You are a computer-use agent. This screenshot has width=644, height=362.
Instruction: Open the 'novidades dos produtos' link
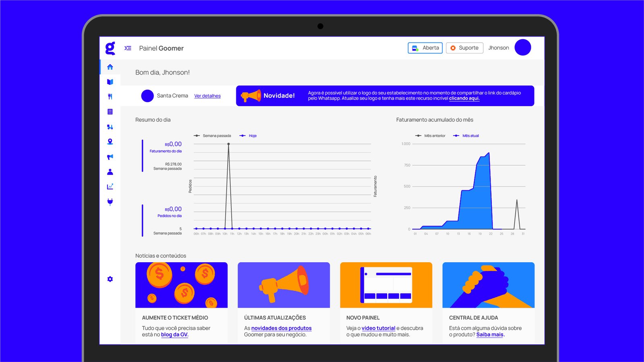coord(281,328)
